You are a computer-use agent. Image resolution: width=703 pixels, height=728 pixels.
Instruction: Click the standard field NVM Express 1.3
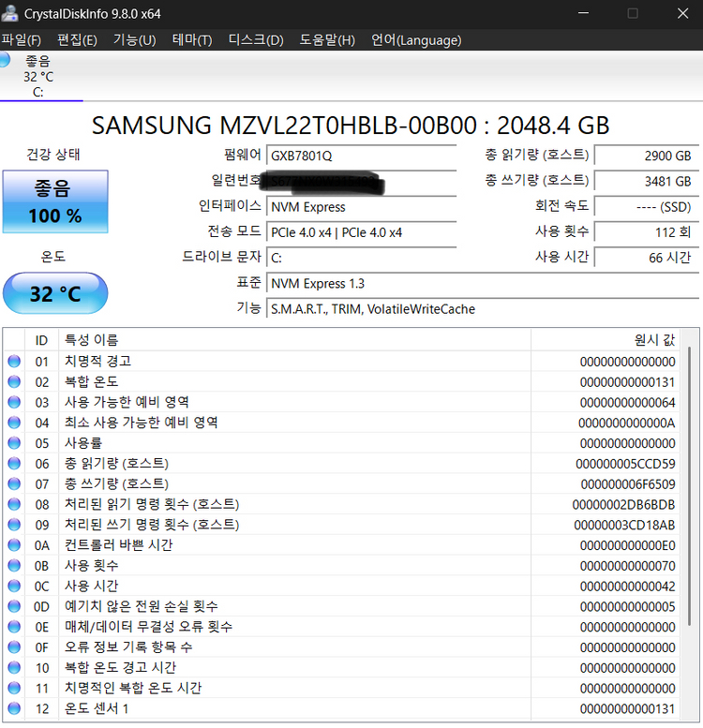483,283
